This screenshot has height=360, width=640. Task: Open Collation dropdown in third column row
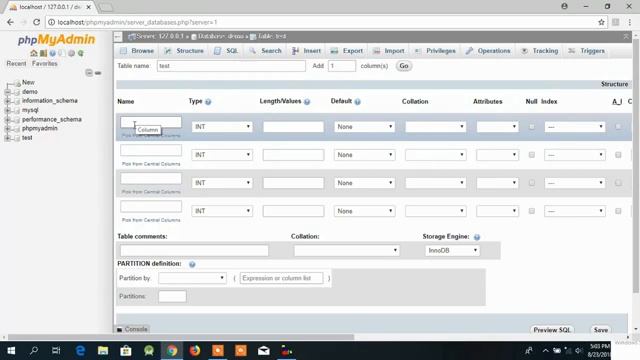[436, 183]
